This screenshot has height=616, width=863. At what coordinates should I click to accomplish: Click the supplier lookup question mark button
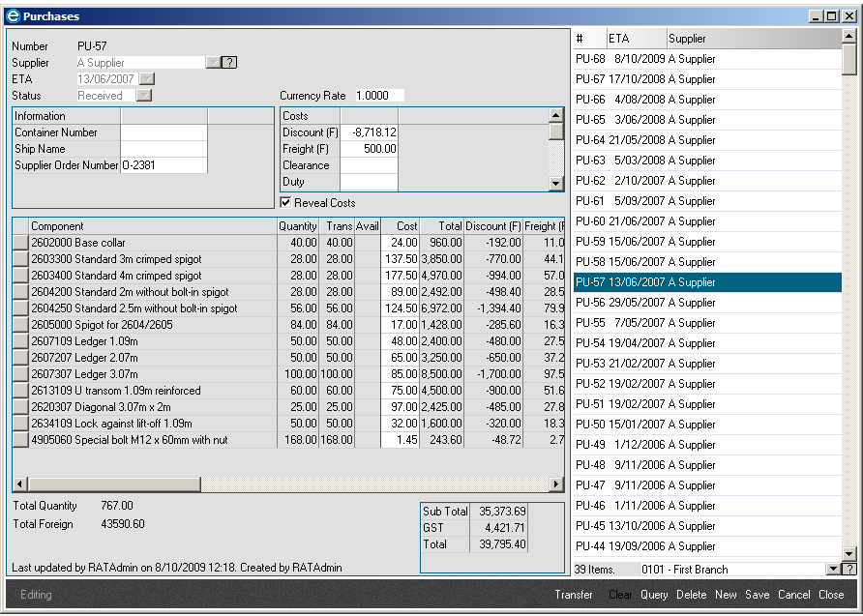point(229,63)
